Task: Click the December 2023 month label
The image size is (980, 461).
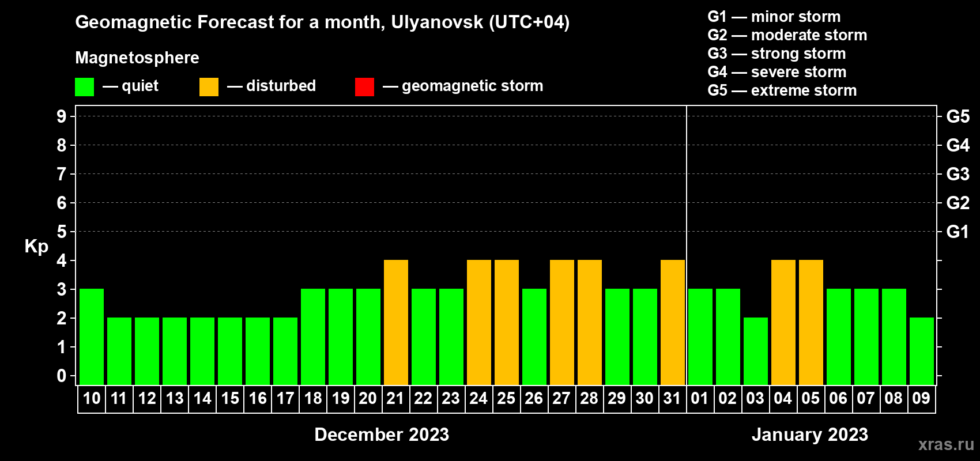Action: coord(382,434)
